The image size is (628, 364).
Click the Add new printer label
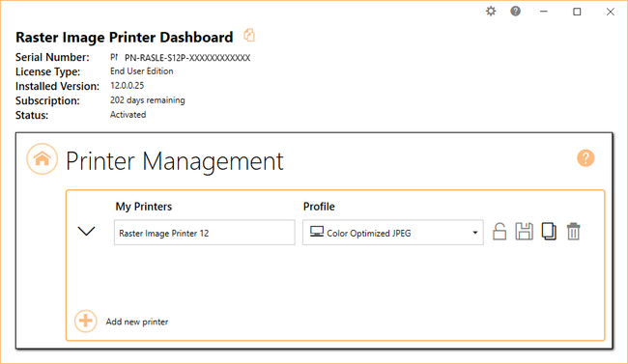(137, 322)
